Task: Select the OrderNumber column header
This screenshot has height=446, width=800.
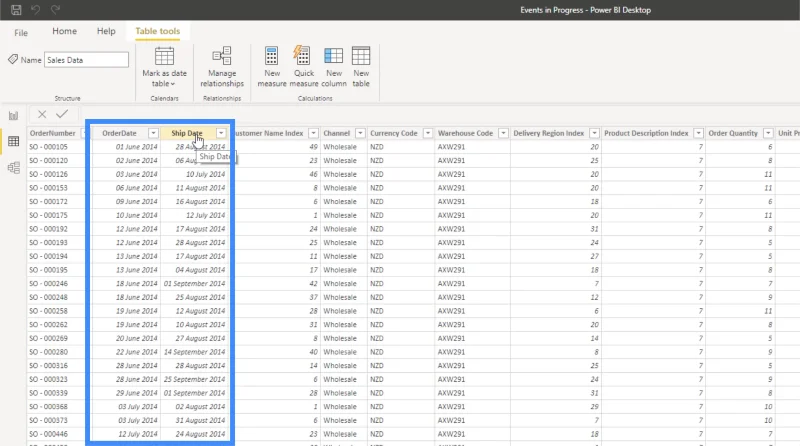Action: (x=53, y=133)
